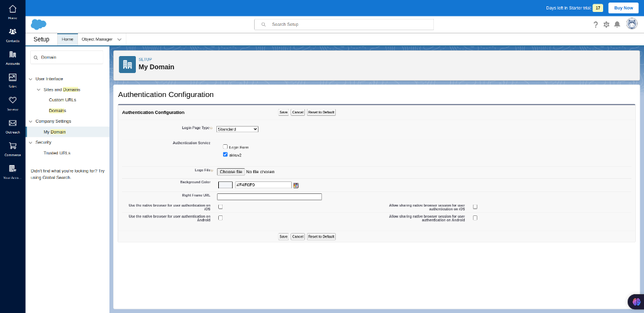The height and width of the screenshot is (313, 644).
Task: Open Outreach in the left navigation bar
Action: click(13, 126)
